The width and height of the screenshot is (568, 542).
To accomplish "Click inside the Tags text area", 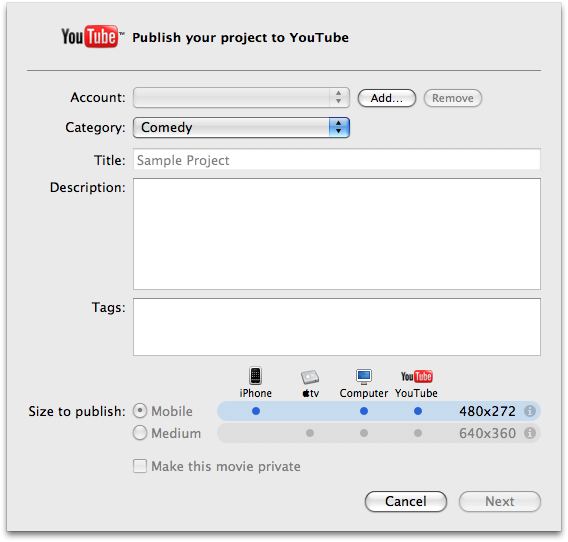I will point(337,327).
